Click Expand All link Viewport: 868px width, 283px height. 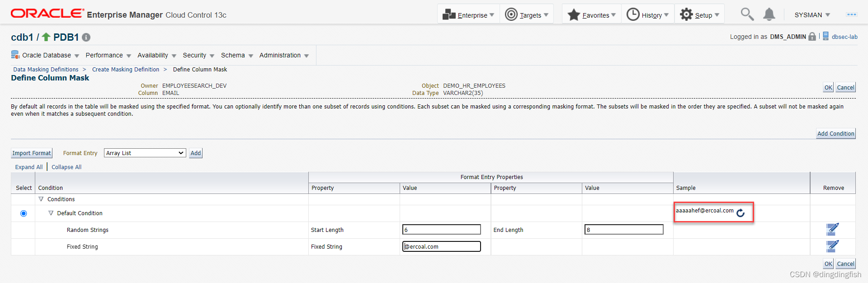click(29, 167)
